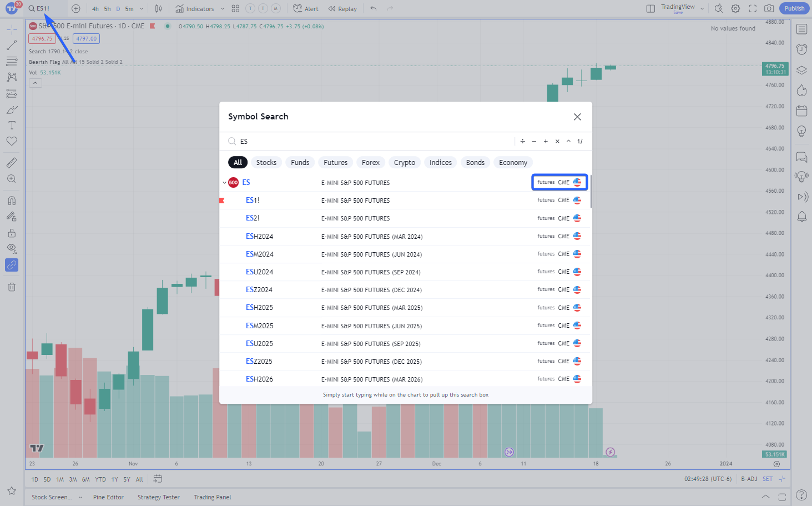The height and width of the screenshot is (506, 812).
Task: Open the help center question icon
Action: click(801, 495)
